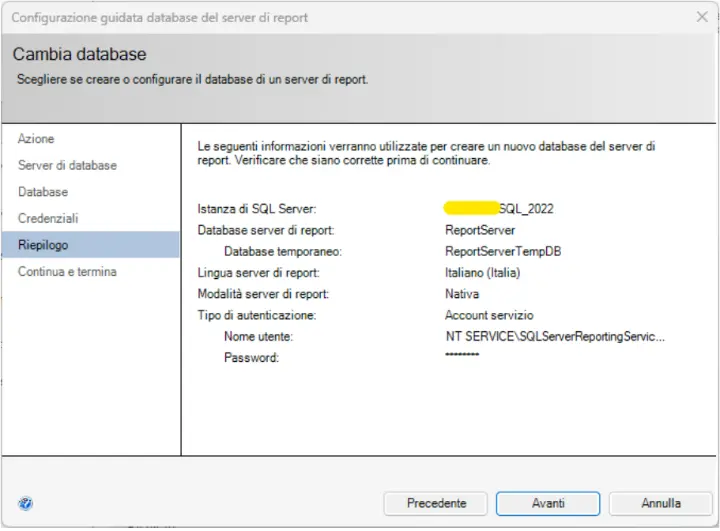Click the Le seguenti informazioni paragraph
This screenshot has height=531, width=720.
click(426, 153)
